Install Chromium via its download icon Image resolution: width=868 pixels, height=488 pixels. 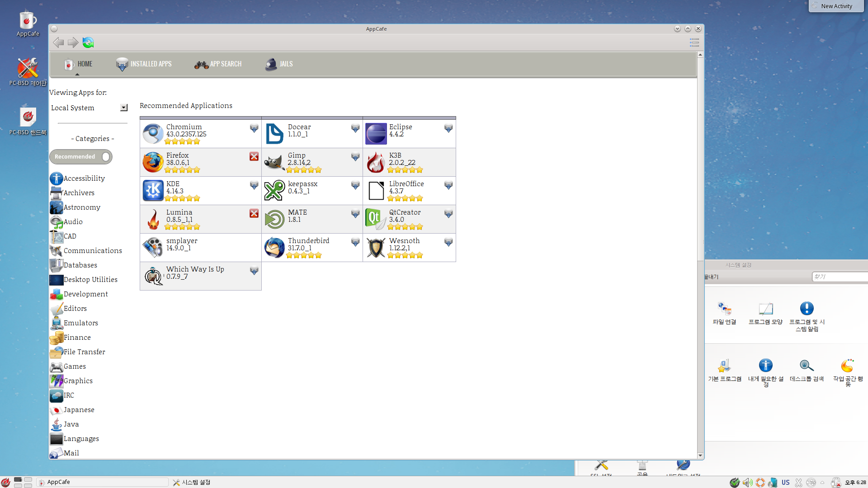point(254,128)
